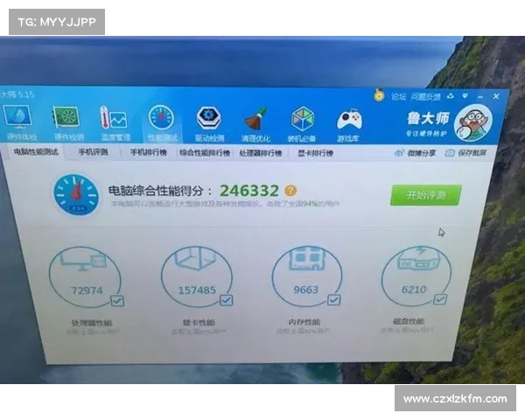Click the 保存截屏 save screenshot link

(472, 153)
